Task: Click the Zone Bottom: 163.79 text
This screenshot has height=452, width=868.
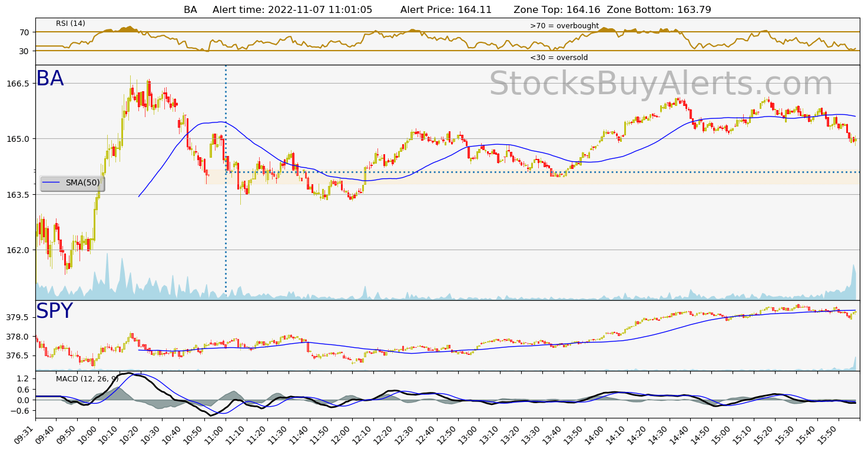Action: [x=659, y=9]
